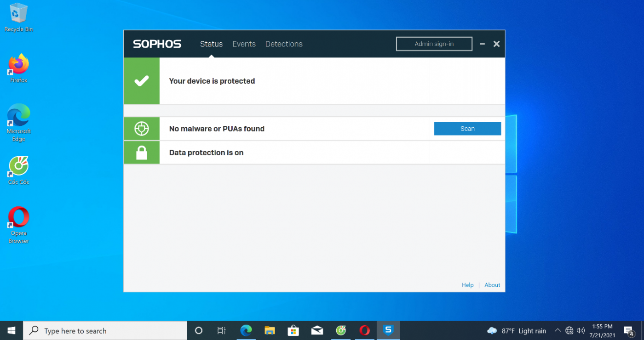Click the taskbar search box
The image size is (644, 340).
[x=105, y=330]
